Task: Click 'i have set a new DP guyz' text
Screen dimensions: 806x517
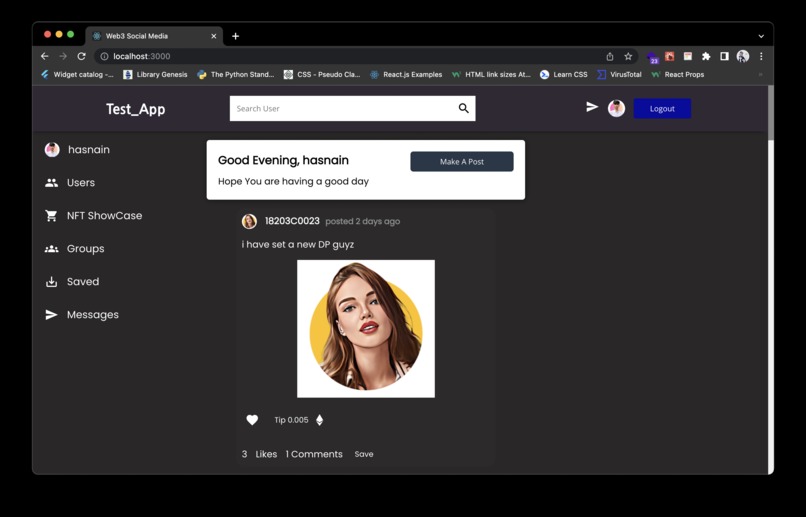Action: tap(298, 245)
